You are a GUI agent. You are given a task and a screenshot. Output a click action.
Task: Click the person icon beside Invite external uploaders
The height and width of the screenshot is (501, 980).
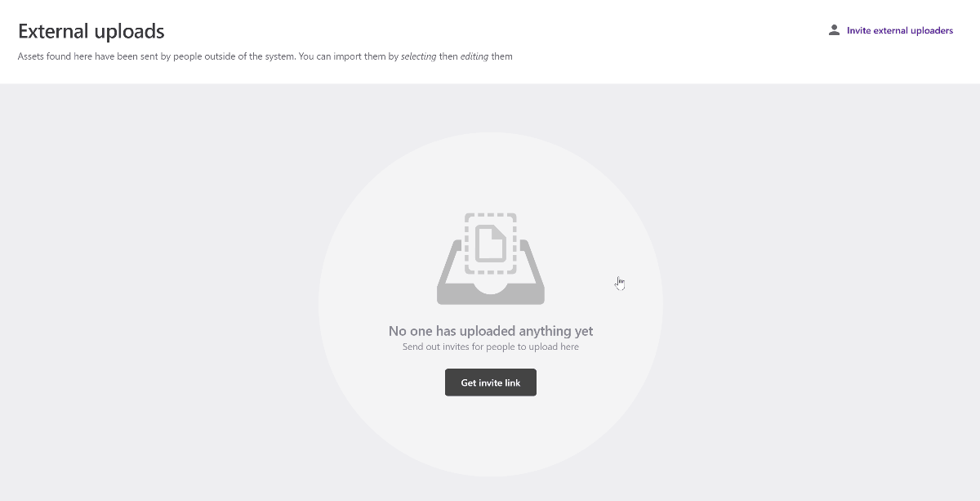[834, 30]
